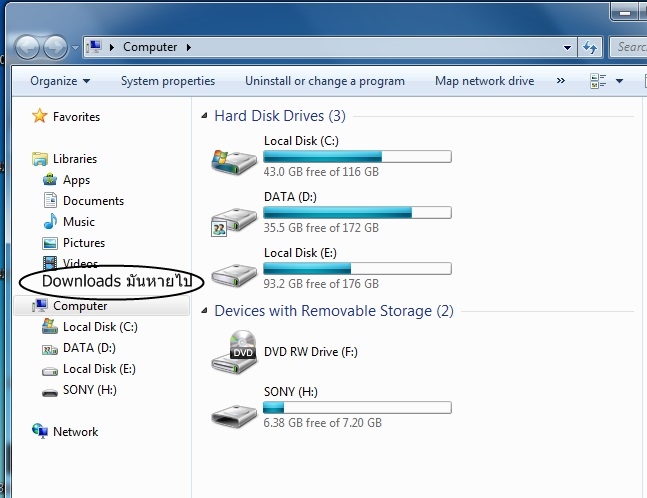Click Uninstall or change a program
The width and height of the screenshot is (647, 498).
click(x=325, y=81)
